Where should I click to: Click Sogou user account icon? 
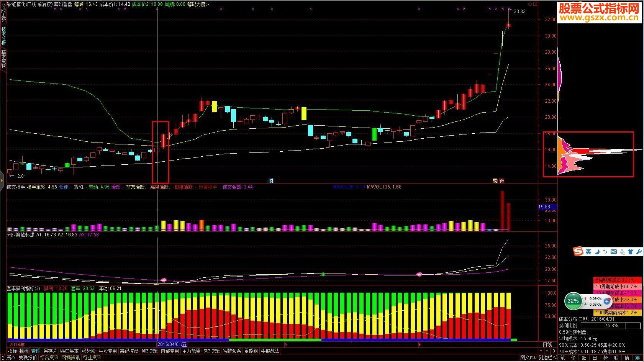click(622, 252)
